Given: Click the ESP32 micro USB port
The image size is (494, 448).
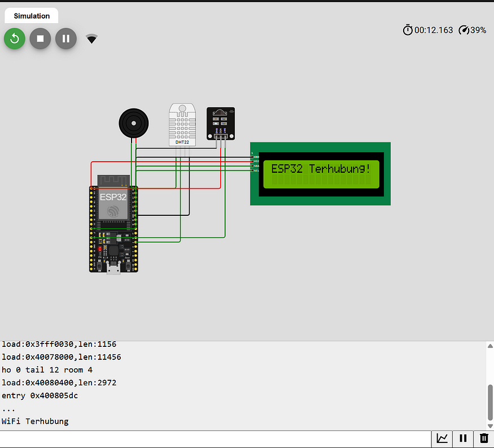Looking at the screenshot, I should pyautogui.click(x=113, y=268).
